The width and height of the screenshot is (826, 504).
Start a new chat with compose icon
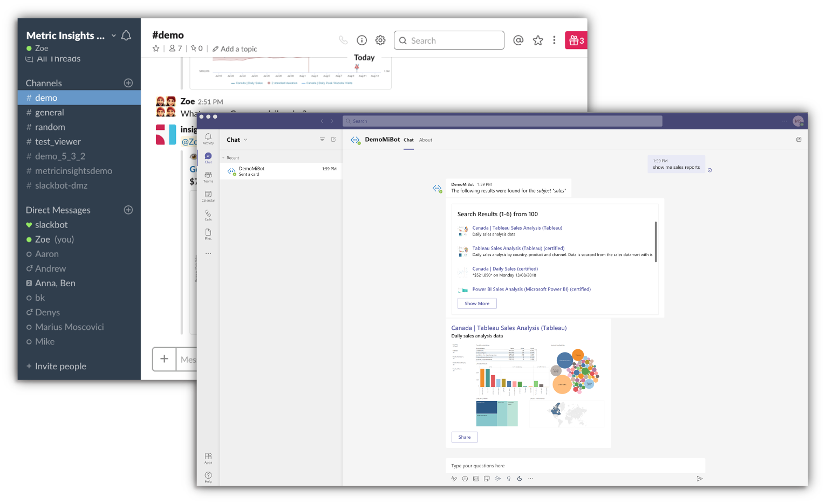(x=333, y=140)
